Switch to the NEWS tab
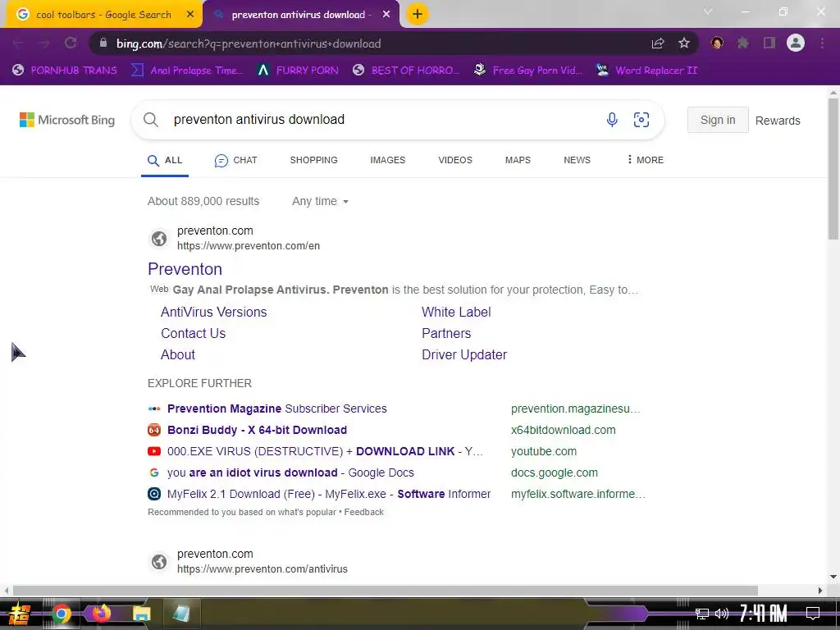Screen dimensions: 840x630 (577, 160)
